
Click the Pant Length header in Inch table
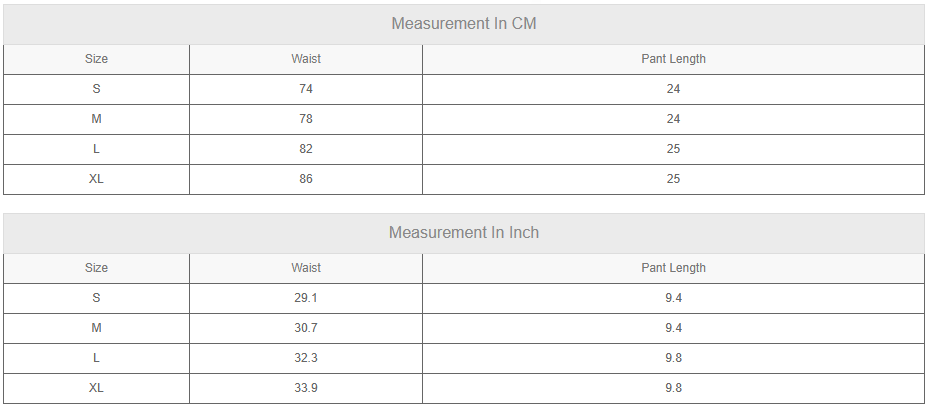tap(673, 268)
